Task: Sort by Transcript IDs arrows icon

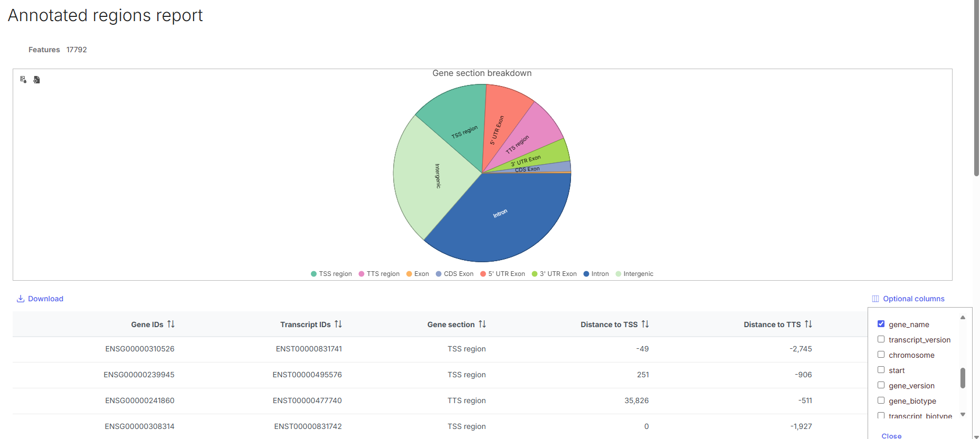Action: point(338,324)
